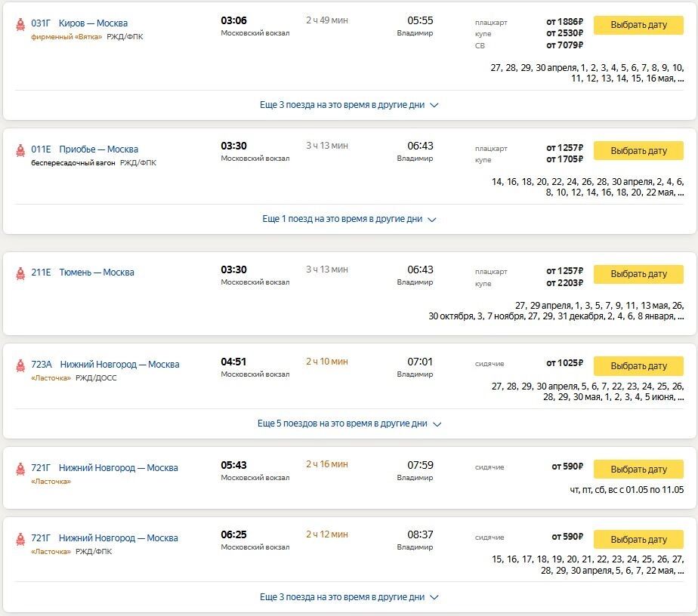Screen dimensions: 698x616
Task: Expand 'Еще 3 поезда' under the 06:25 train
Action: (349, 597)
